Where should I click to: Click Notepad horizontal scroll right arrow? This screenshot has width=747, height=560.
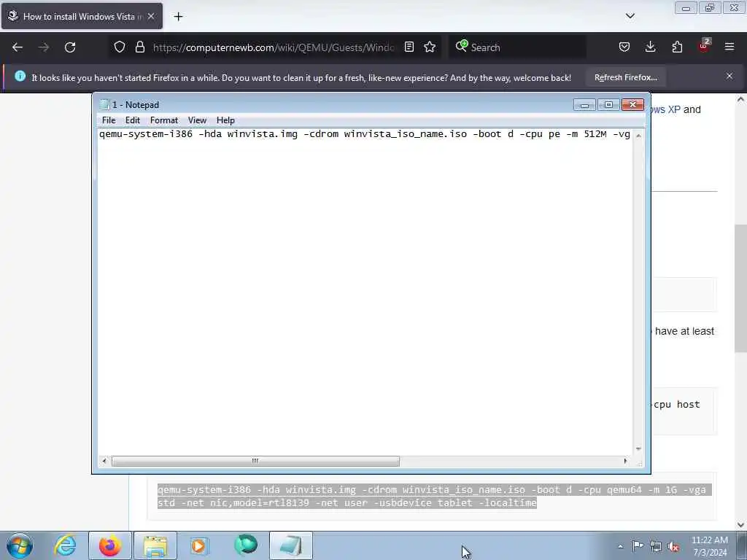click(x=625, y=461)
